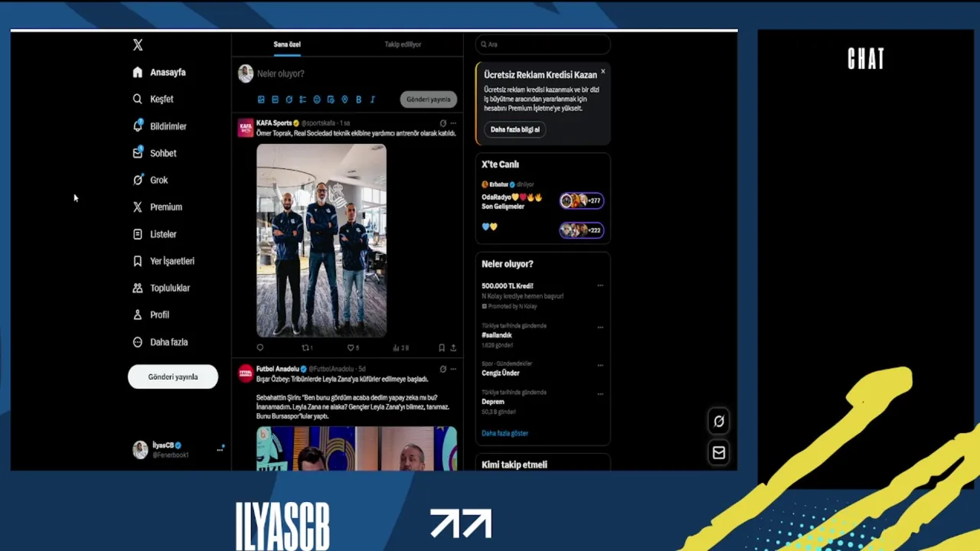Open Topluluklar communities

point(161,288)
